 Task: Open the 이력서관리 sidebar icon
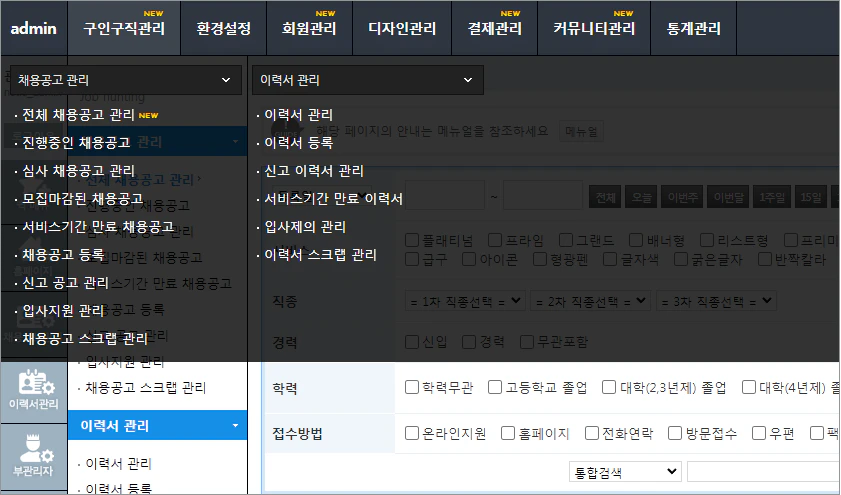34,390
